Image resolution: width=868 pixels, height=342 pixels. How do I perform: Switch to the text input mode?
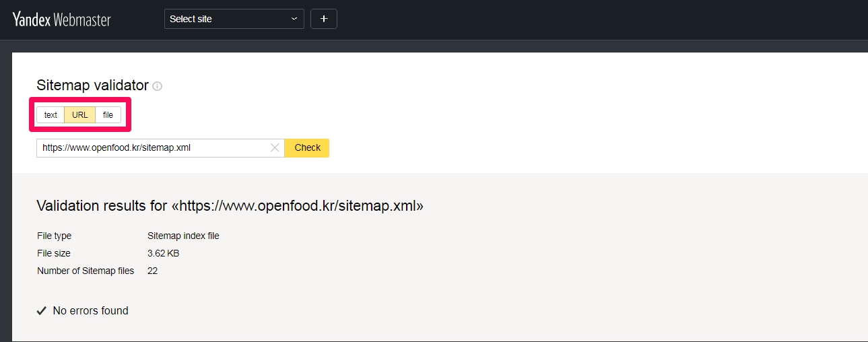[51, 115]
